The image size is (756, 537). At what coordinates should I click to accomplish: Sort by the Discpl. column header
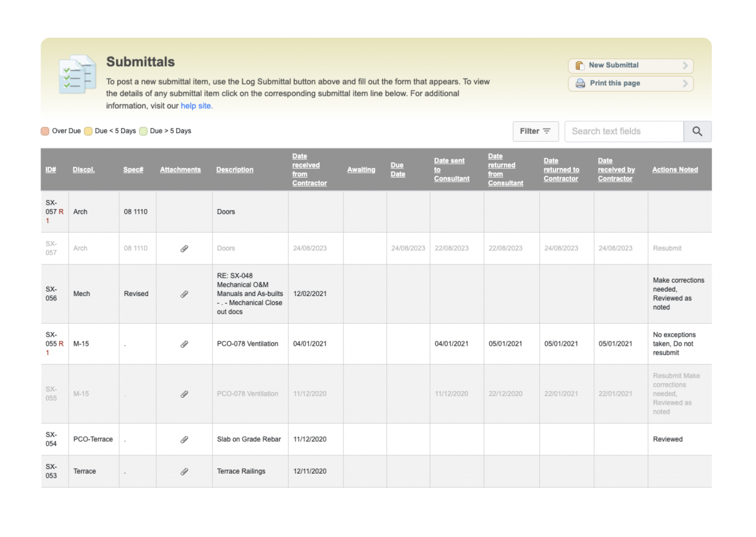point(84,169)
